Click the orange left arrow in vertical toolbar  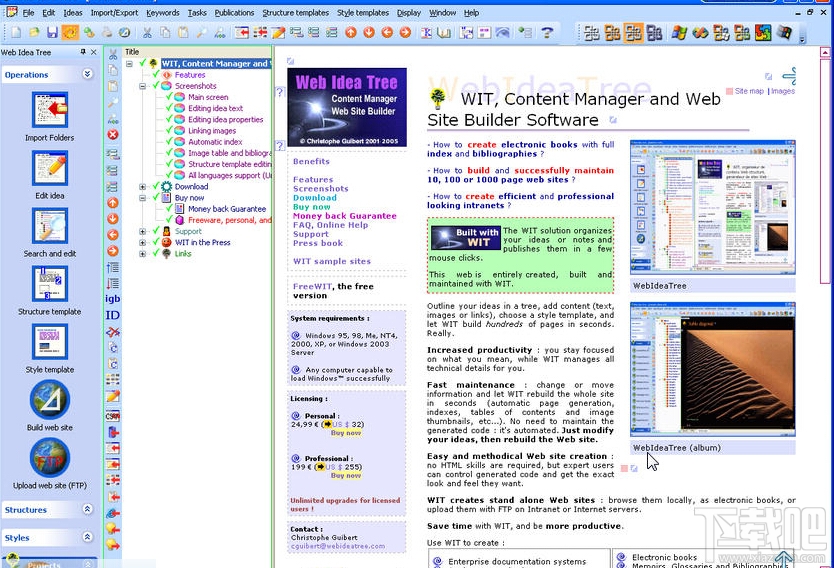[x=113, y=235]
